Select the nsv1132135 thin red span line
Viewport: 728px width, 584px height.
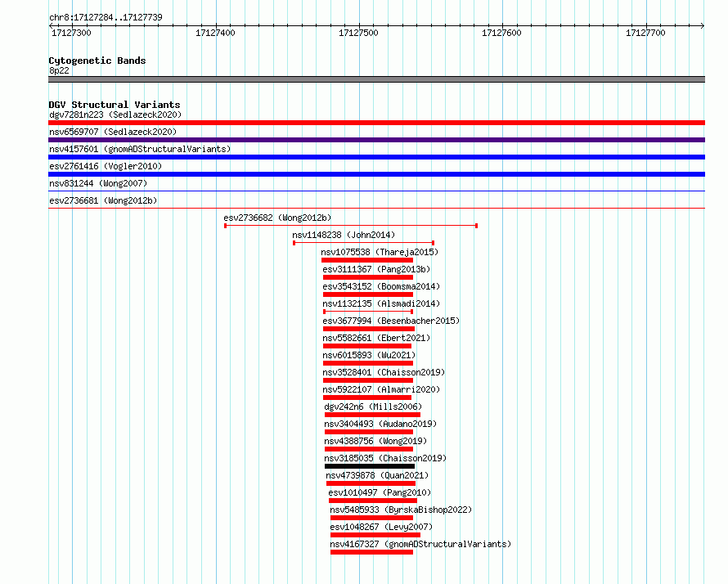368,312
